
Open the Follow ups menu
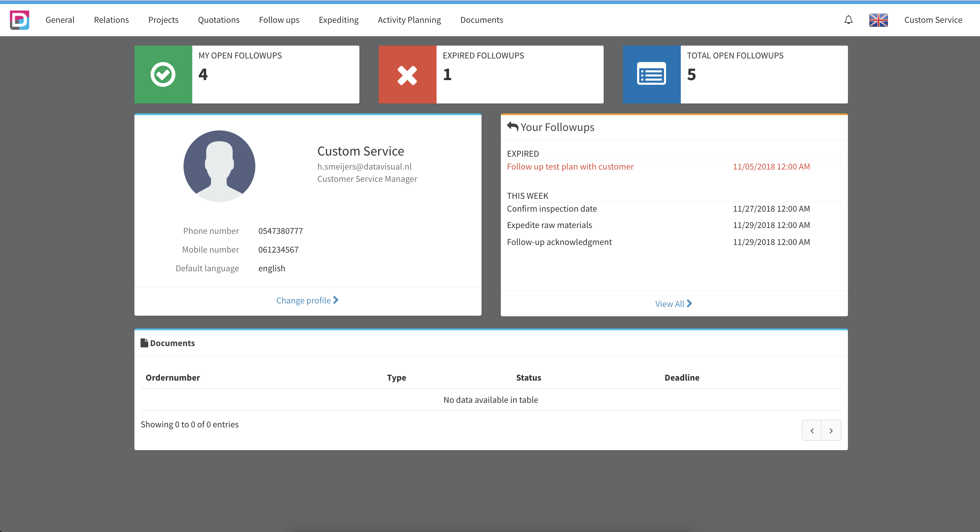[x=279, y=20]
